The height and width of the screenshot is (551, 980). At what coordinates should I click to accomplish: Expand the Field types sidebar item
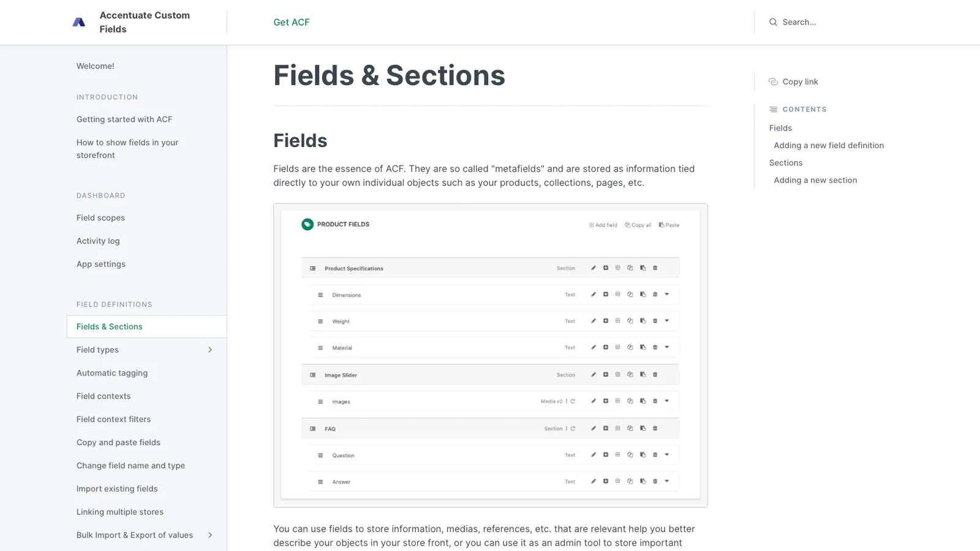pyautogui.click(x=210, y=350)
